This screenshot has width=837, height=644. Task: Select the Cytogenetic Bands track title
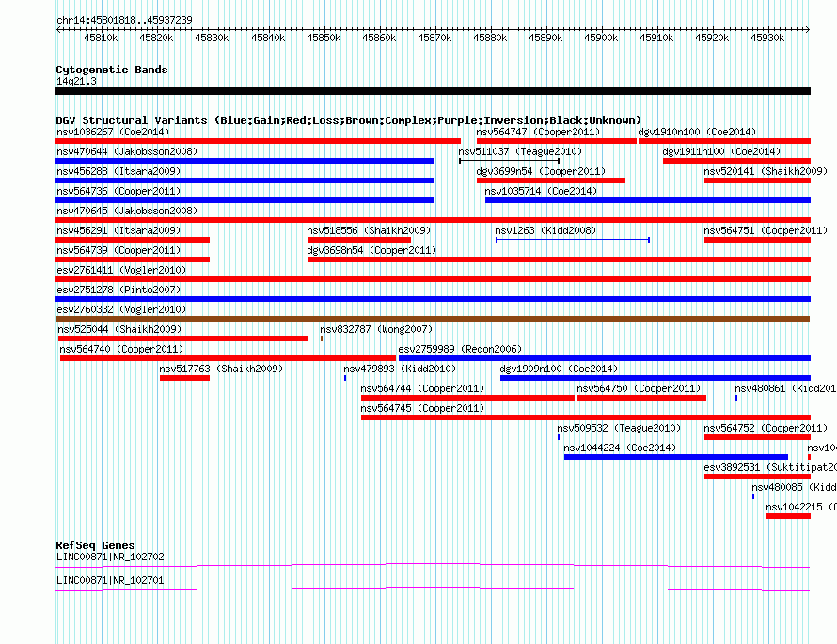(112, 70)
